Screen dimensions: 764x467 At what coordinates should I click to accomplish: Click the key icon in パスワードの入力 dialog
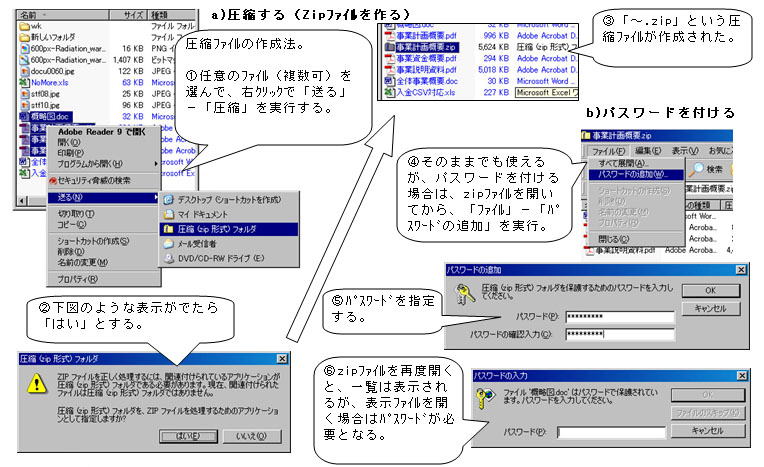pos(484,398)
